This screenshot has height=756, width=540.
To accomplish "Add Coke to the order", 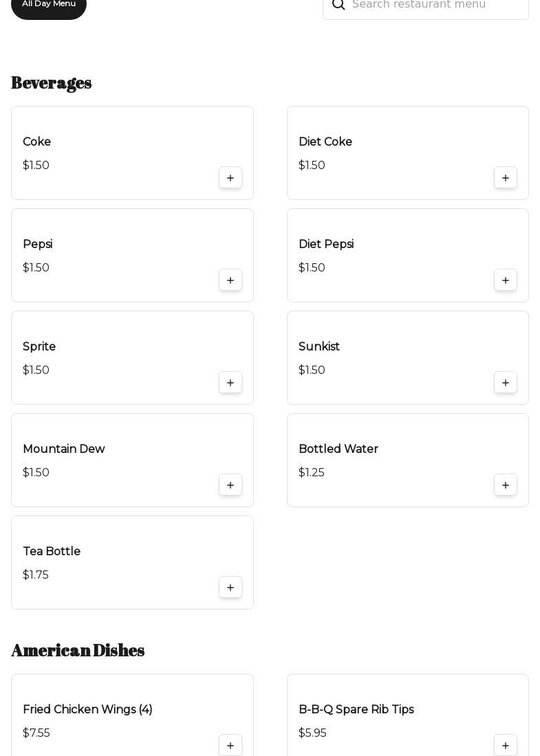I will (230, 178).
